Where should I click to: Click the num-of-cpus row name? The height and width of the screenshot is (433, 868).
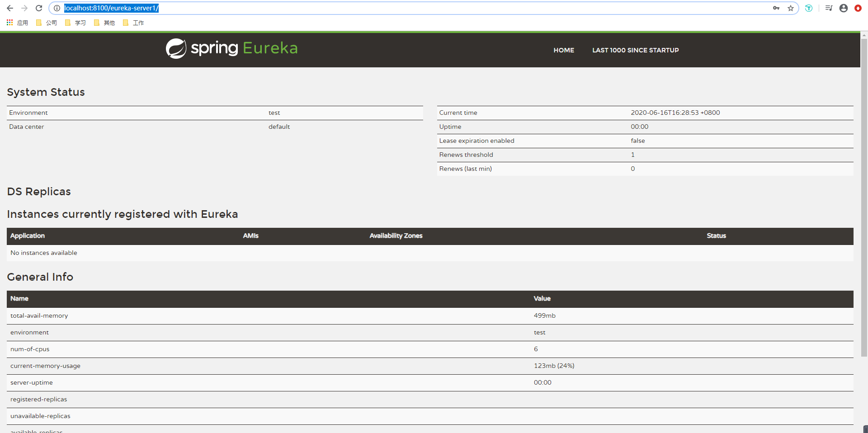30,349
